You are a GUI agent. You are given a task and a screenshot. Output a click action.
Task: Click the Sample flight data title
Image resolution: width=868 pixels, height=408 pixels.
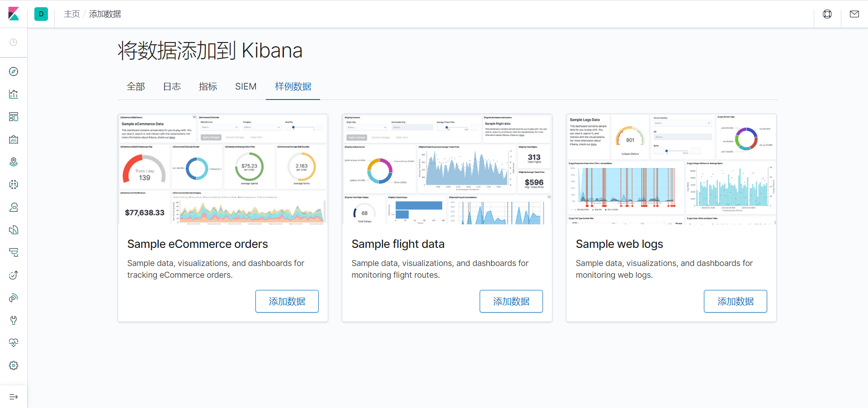[398, 244]
